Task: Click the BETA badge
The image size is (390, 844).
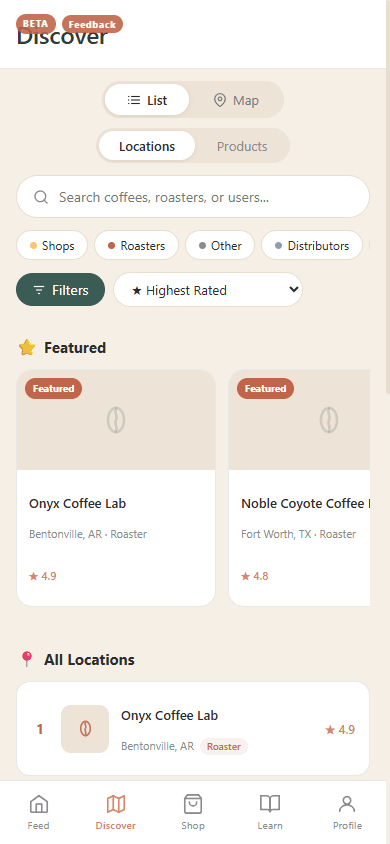Action: click(x=36, y=24)
